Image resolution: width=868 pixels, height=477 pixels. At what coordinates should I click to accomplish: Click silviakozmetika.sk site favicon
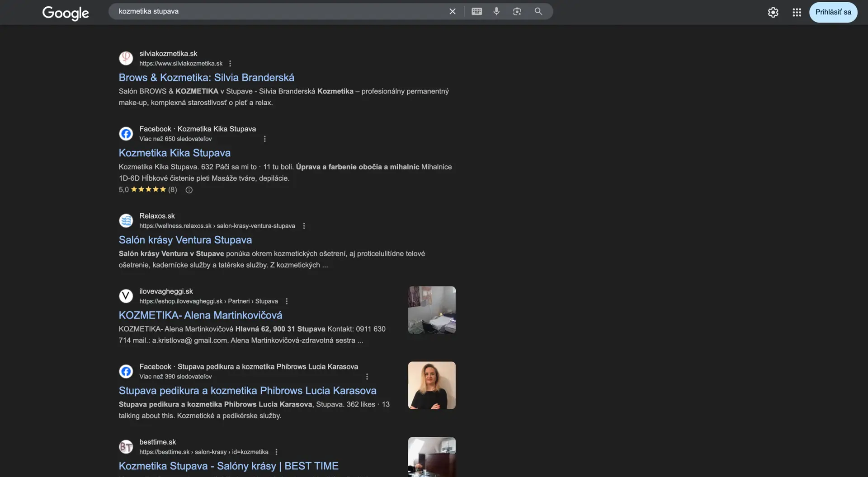pos(126,58)
